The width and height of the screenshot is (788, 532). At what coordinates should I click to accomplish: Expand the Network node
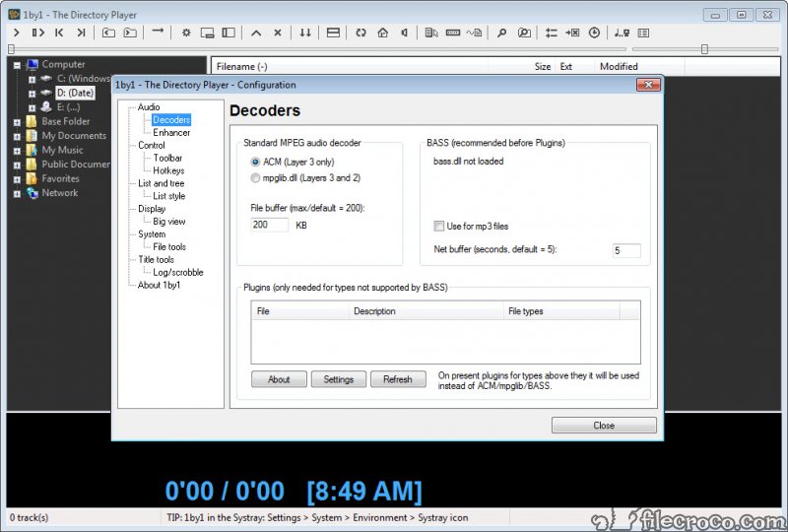tap(17, 194)
